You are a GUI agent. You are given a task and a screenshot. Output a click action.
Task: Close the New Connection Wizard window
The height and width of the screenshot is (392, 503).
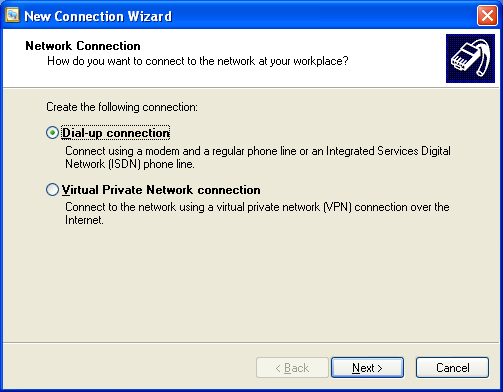(x=487, y=15)
